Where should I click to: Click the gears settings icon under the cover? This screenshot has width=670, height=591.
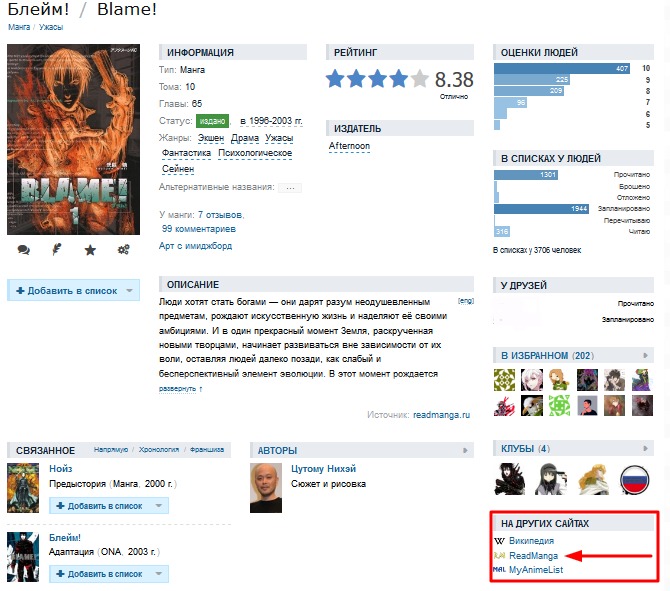tap(123, 250)
